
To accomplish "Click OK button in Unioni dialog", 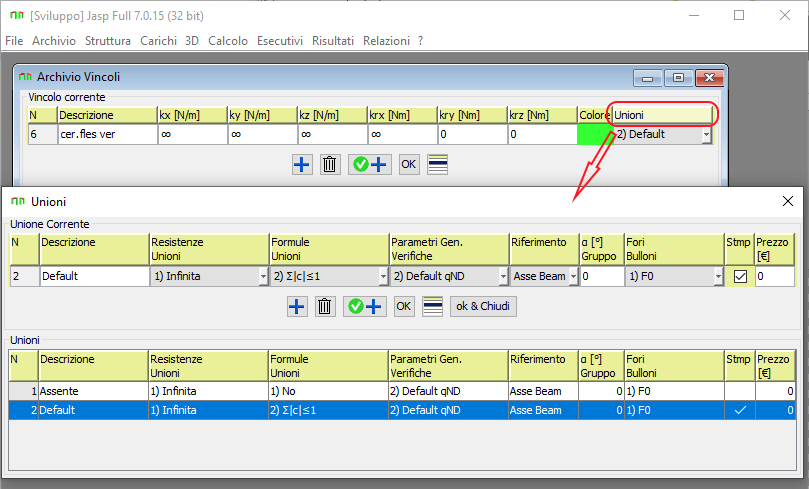I will coord(403,306).
